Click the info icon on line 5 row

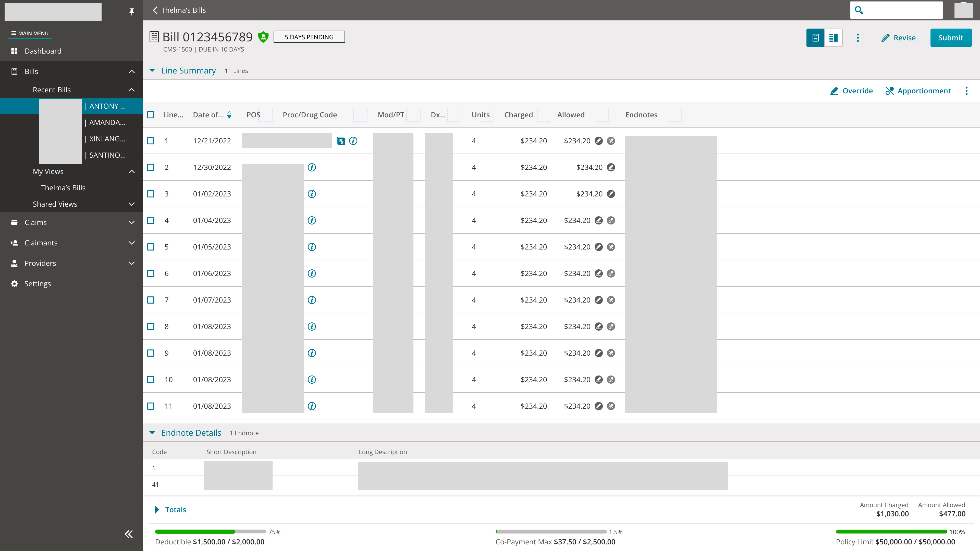point(312,247)
